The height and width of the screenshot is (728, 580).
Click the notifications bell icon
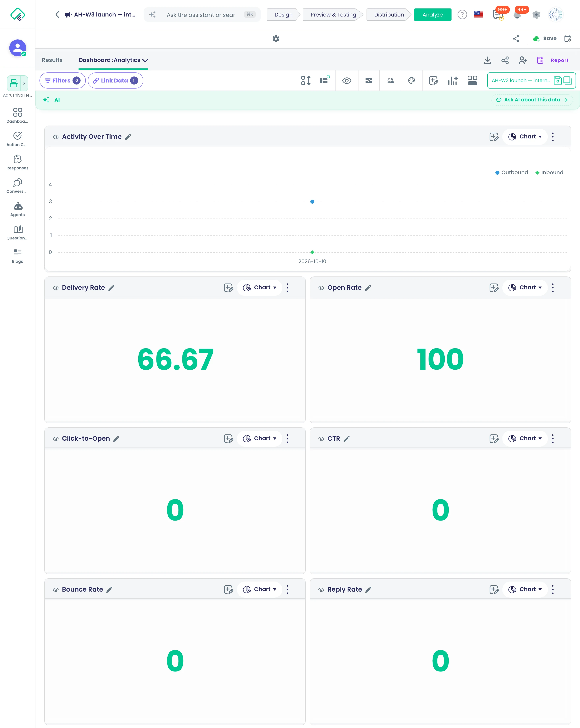click(517, 14)
